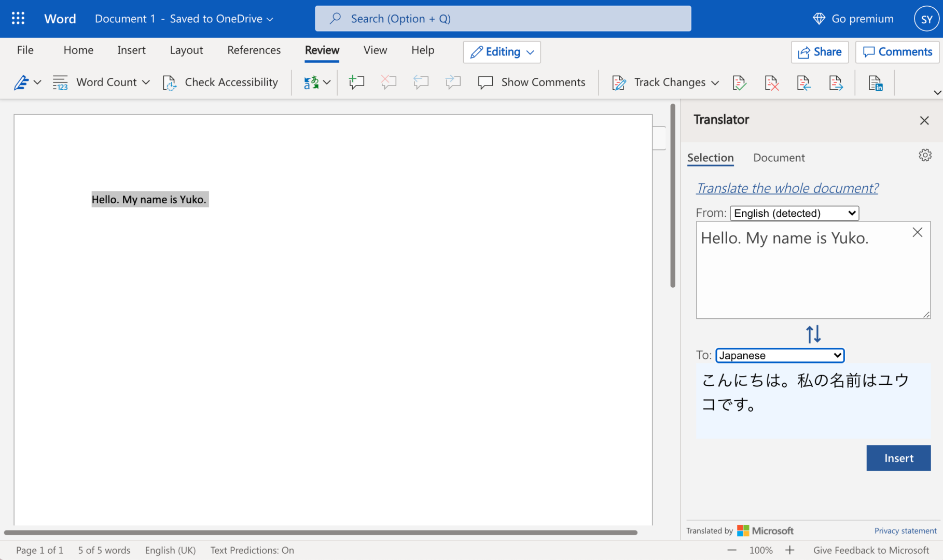
Task: Click the Go premium diamond icon
Action: pos(819,19)
